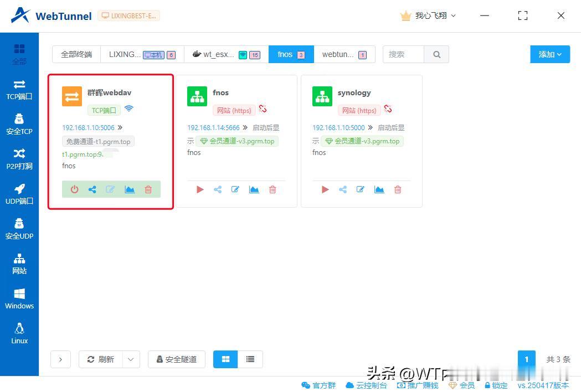Open UDP端口 sidebar item
The width and height of the screenshot is (581, 392).
point(19,194)
